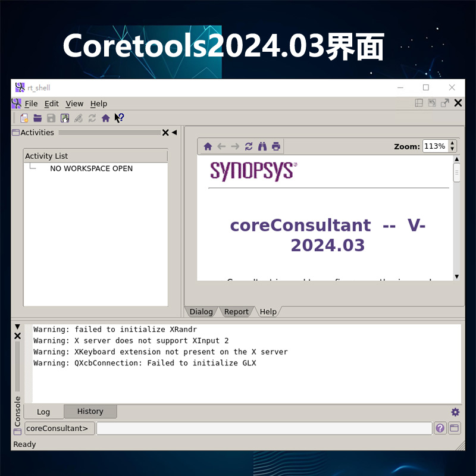Print the Help page using the printer icon
The image size is (476, 476).
tap(275, 146)
